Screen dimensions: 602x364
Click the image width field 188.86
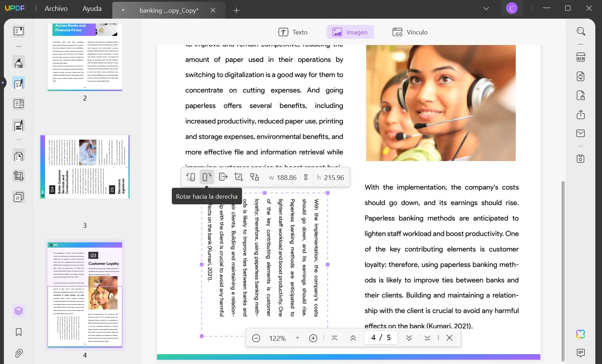pos(282,177)
